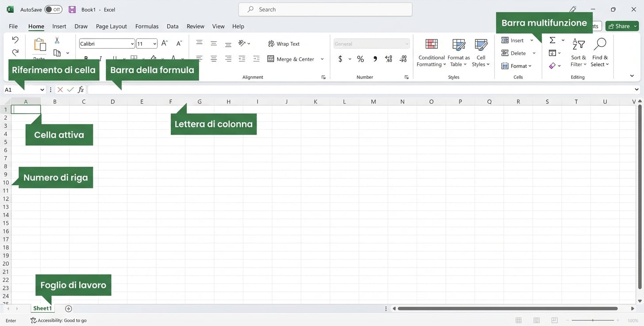The width and height of the screenshot is (644, 326).
Task: Apply Percent Style format
Action: [x=360, y=59]
